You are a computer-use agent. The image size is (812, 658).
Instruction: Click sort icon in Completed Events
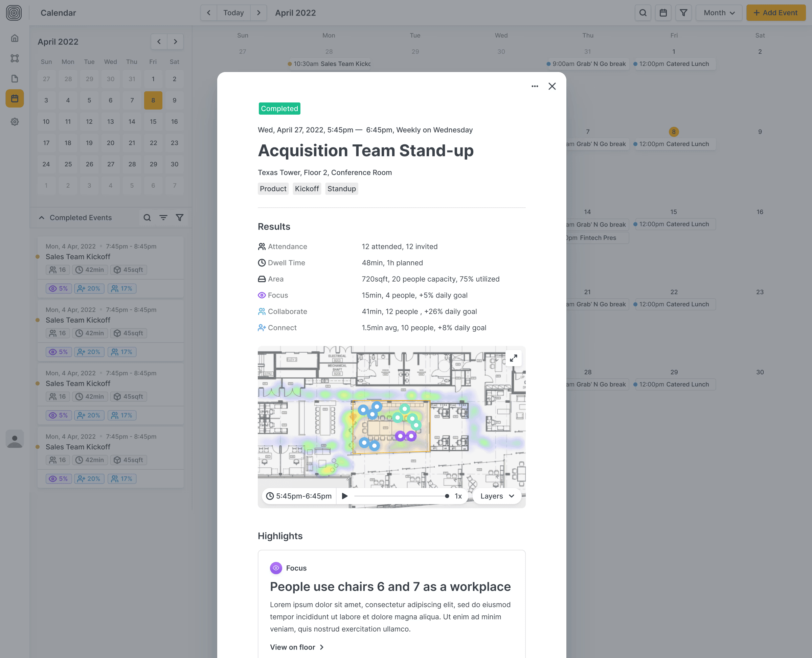point(163,217)
